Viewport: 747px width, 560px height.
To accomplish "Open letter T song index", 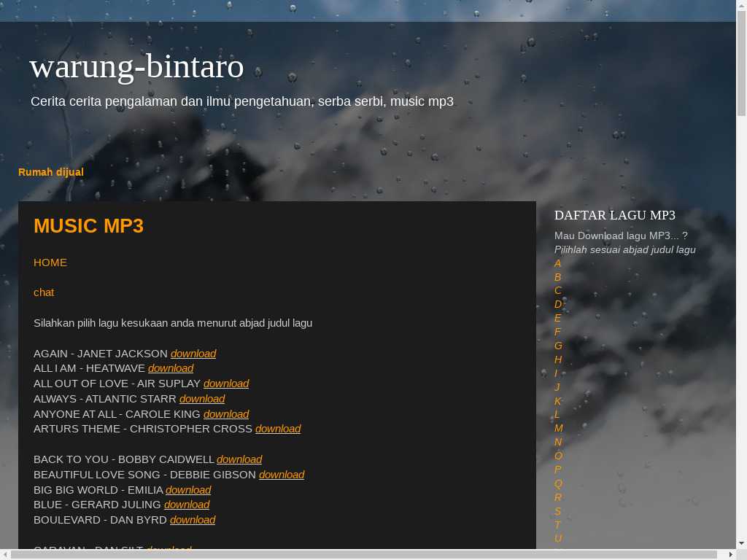I will 557,525.
